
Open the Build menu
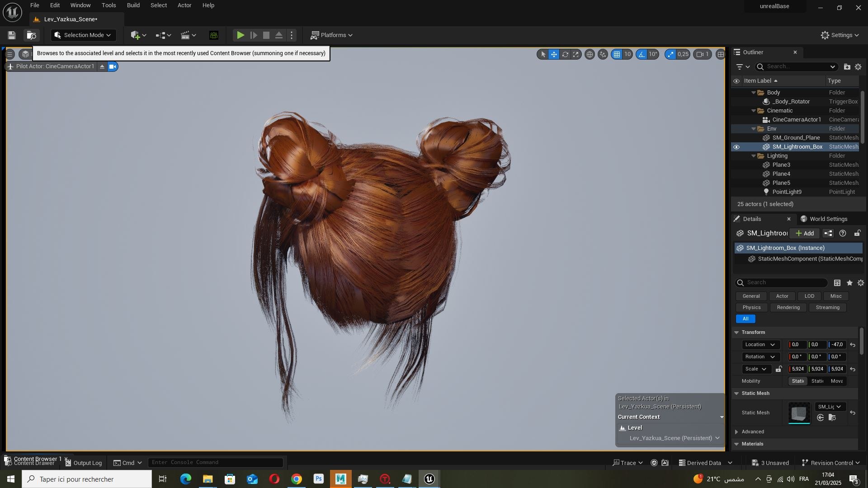point(133,5)
